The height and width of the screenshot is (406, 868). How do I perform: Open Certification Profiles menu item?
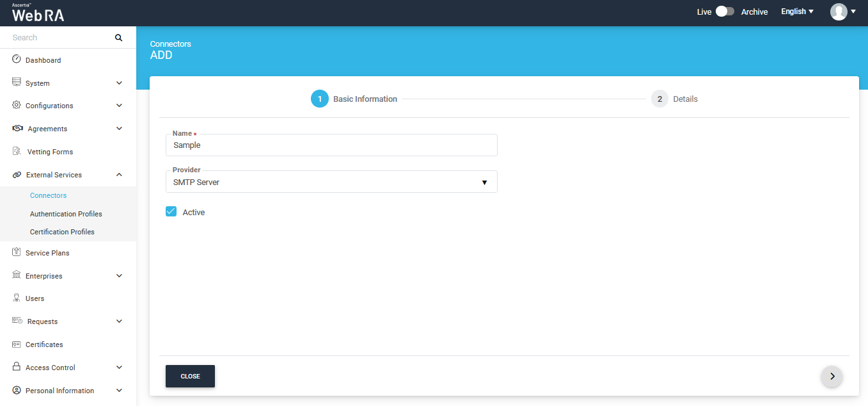coord(62,232)
